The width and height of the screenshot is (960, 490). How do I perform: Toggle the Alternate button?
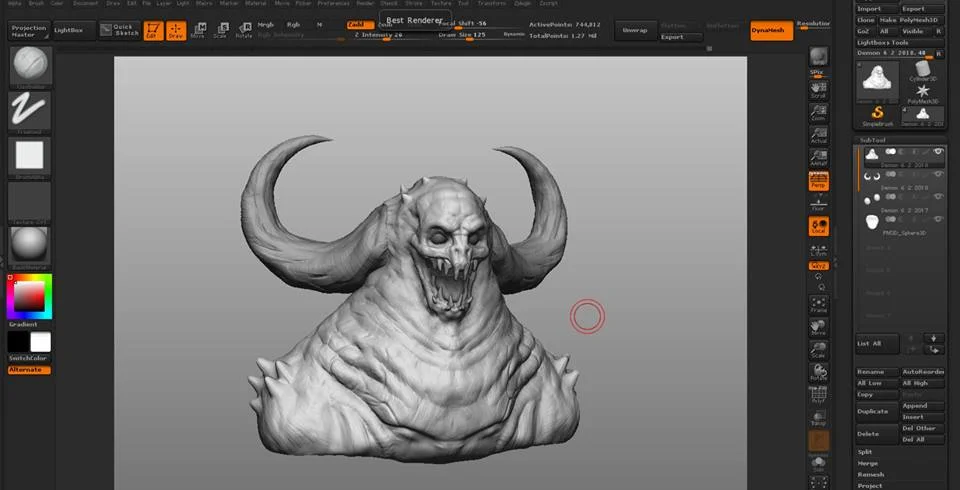pos(29,370)
